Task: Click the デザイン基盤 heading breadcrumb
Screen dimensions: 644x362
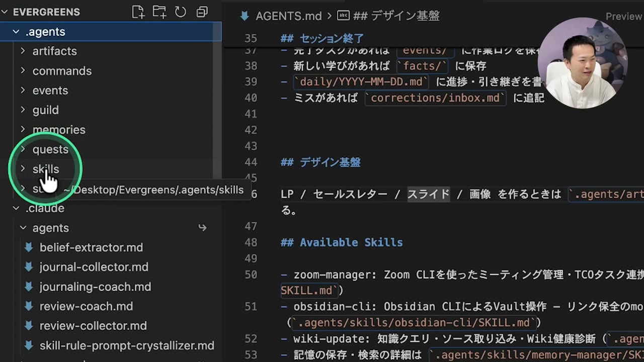Action: 396,16
